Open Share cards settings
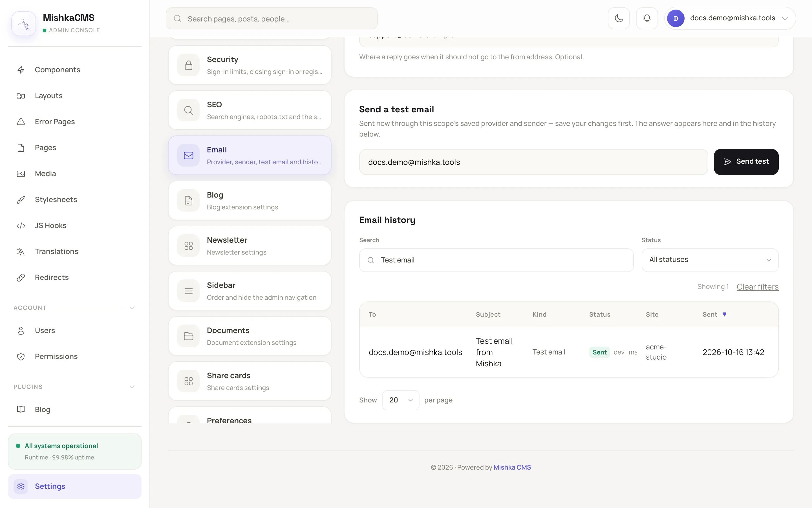812x508 pixels. (x=250, y=381)
